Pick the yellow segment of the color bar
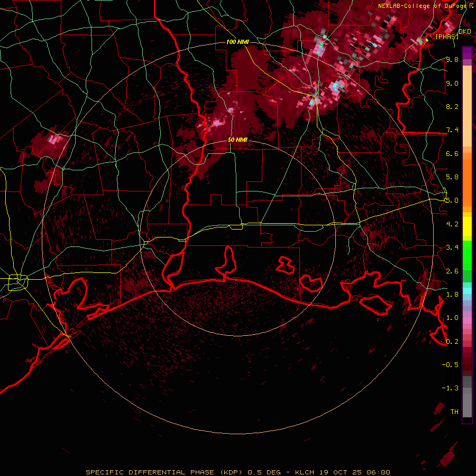This screenshot has height=476, width=476. (467, 226)
